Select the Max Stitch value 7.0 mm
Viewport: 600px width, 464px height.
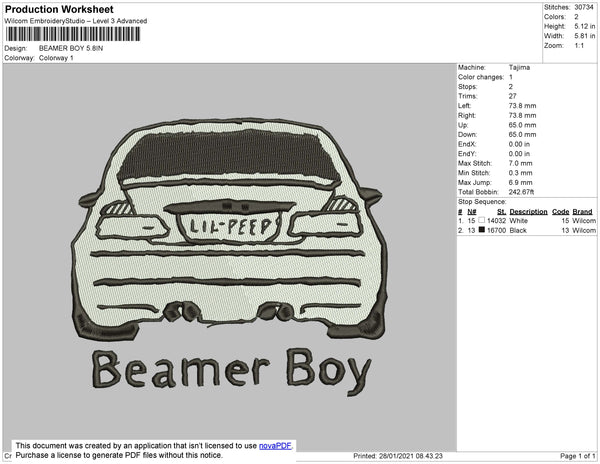pos(520,163)
